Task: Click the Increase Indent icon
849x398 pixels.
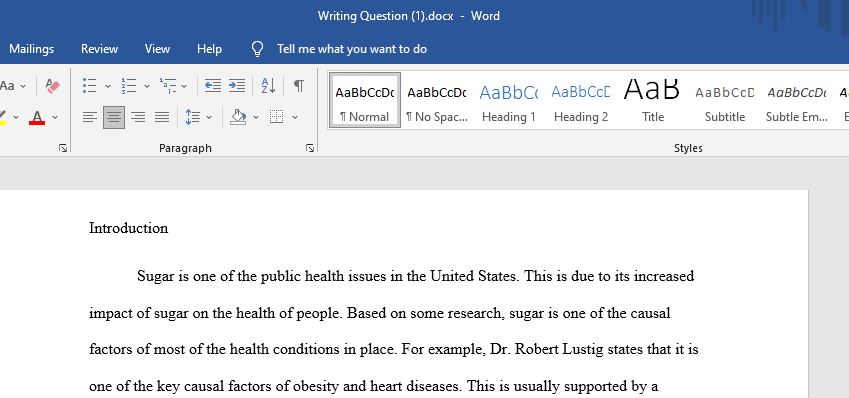Action: click(237, 86)
